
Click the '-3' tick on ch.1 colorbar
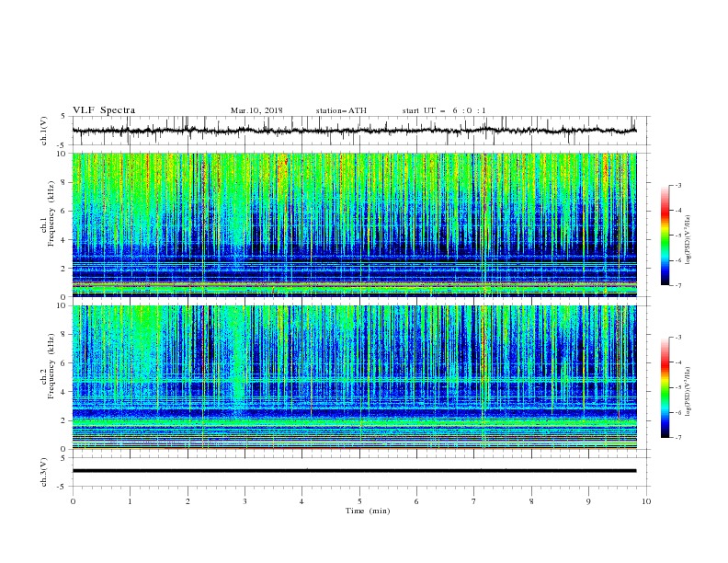coord(678,185)
